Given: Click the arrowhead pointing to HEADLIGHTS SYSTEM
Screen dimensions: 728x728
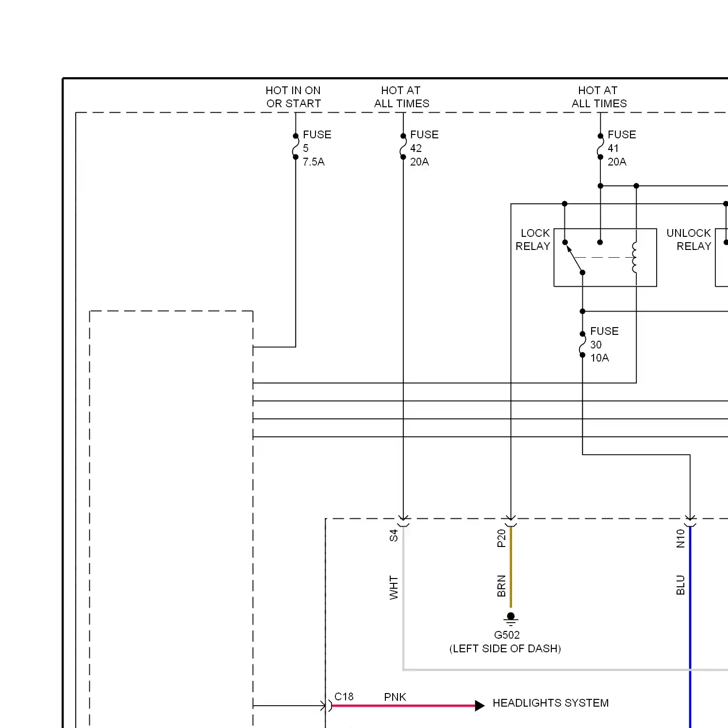Looking at the screenshot, I should click(x=480, y=706).
